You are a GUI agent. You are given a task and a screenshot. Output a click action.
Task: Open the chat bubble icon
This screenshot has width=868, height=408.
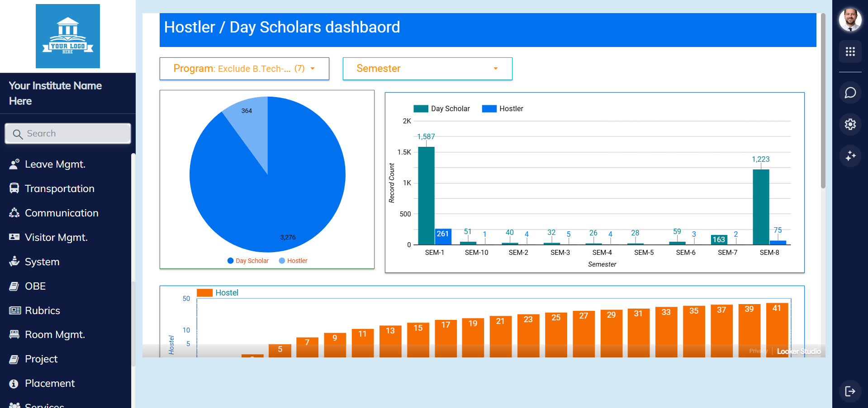pos(850,93)
